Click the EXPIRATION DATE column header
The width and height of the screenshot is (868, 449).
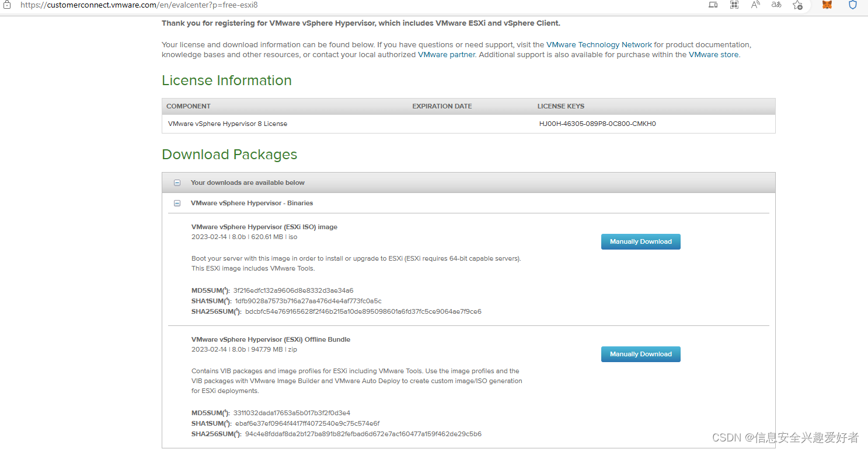[442, 106]
